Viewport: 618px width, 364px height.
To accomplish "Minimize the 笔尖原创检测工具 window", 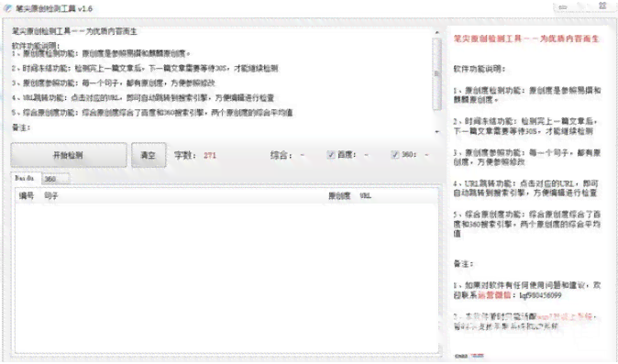I will tap(563, 7).
